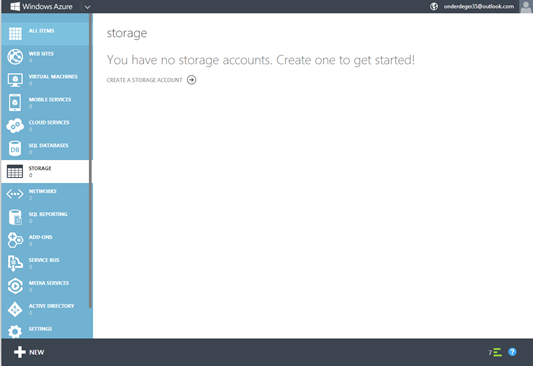The width and height of the screenshot is (533, 366).
Task: Select the SQL DATABASES menu label
Action: (49, 145)
